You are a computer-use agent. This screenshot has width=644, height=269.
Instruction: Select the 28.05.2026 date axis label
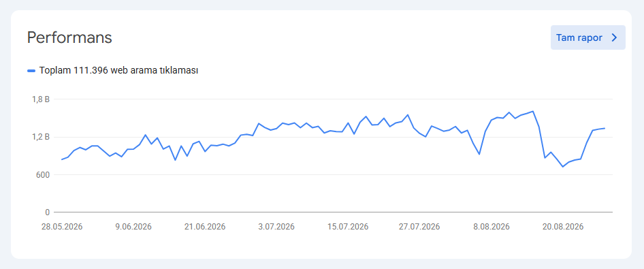(x=62, y=227)
